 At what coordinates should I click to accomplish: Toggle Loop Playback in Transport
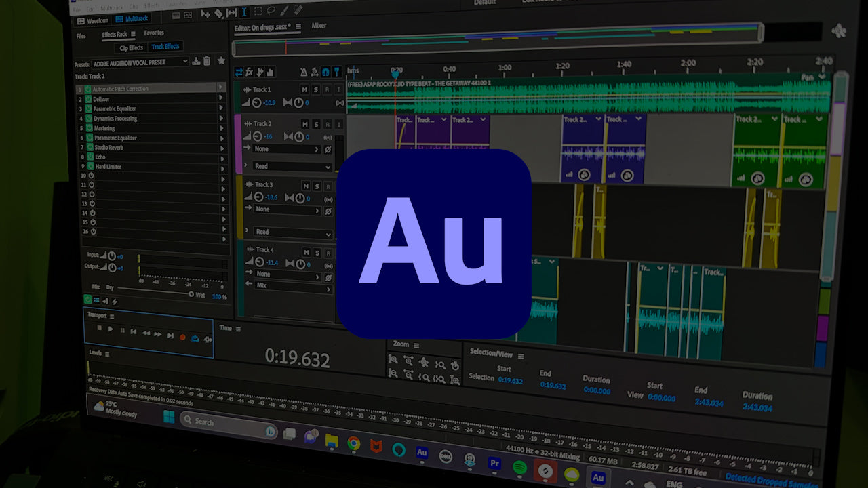pos(195,338)
